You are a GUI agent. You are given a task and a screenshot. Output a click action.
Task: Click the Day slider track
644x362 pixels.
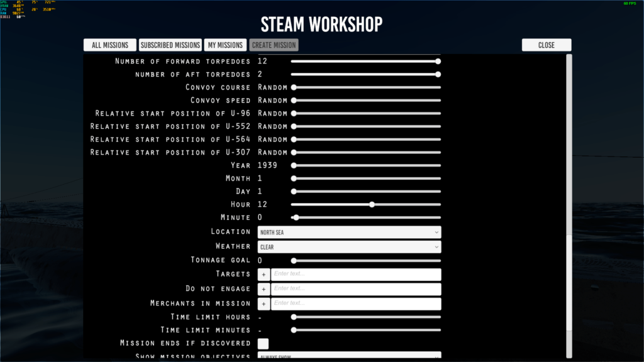click(x=365, y=192)
